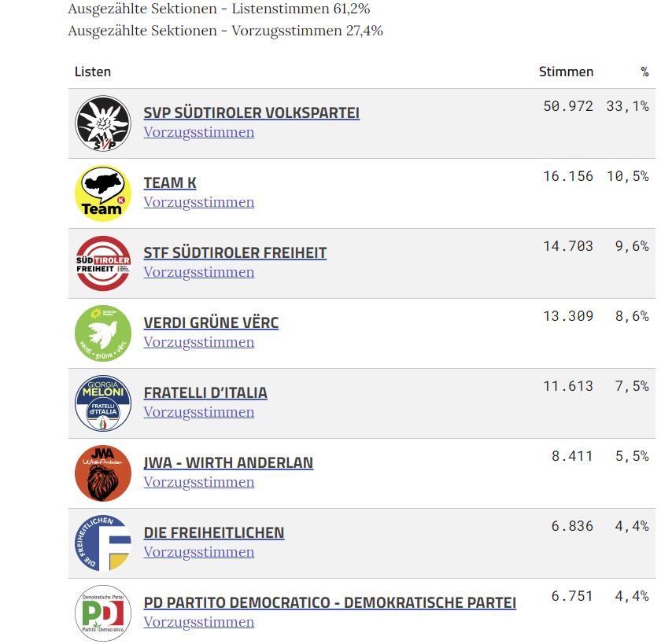
Task: Click the green Verdi Grüne Vërc dove logo
Action: pyautogui.click(x=103, y=333)
